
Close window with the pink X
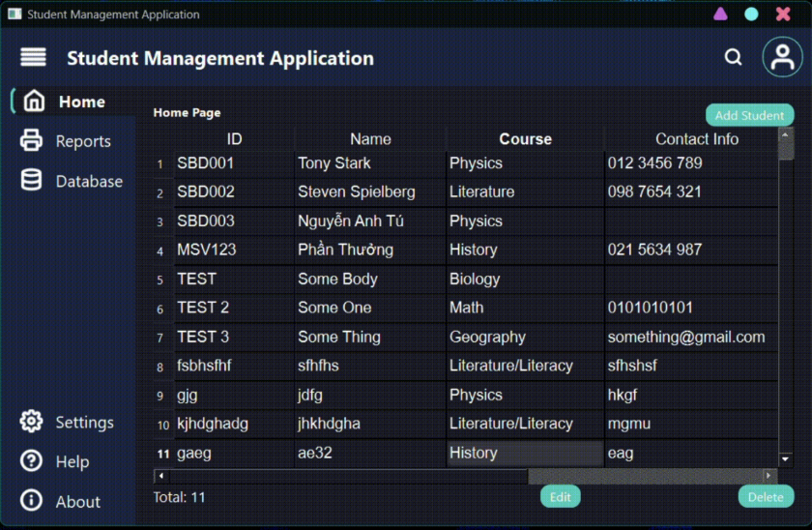(783, 14)
